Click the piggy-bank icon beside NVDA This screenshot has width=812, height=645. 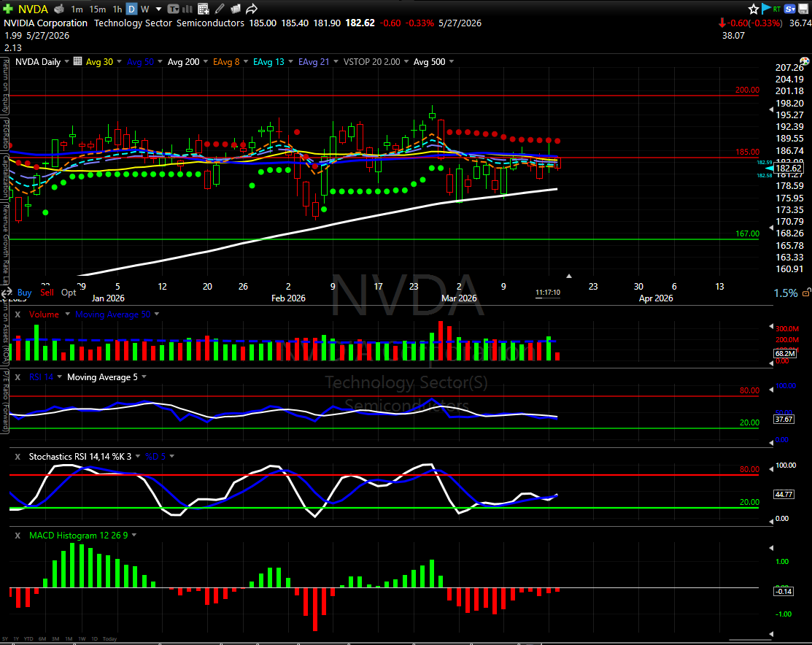tap(60, 9)
